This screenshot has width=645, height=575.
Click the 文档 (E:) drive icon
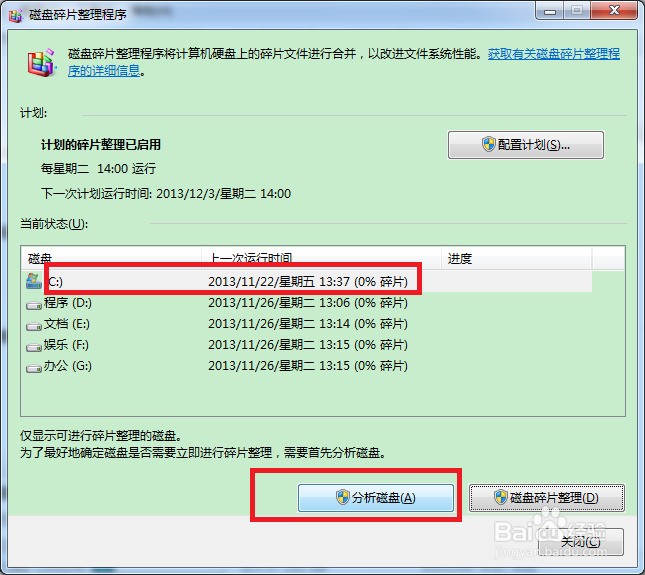[34, 325]
